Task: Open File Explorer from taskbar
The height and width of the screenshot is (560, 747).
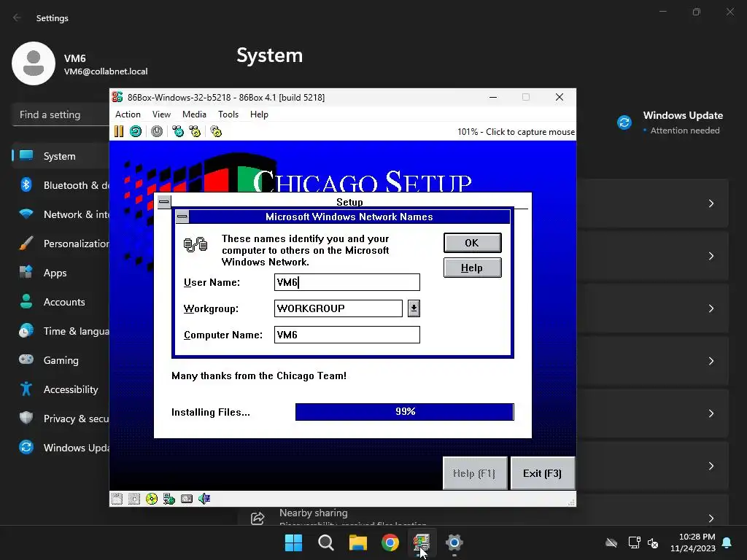Action: pos(357,542)
